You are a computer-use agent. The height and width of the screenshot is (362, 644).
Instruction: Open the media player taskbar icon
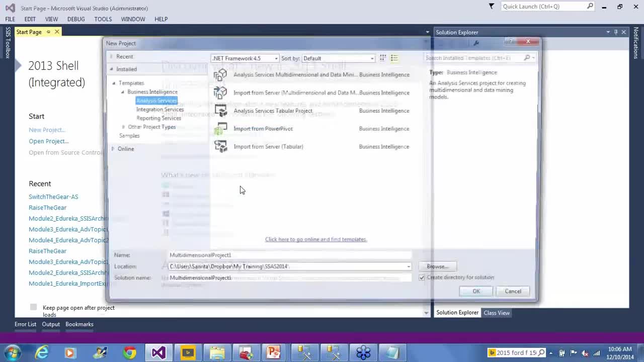pos(69,352)
